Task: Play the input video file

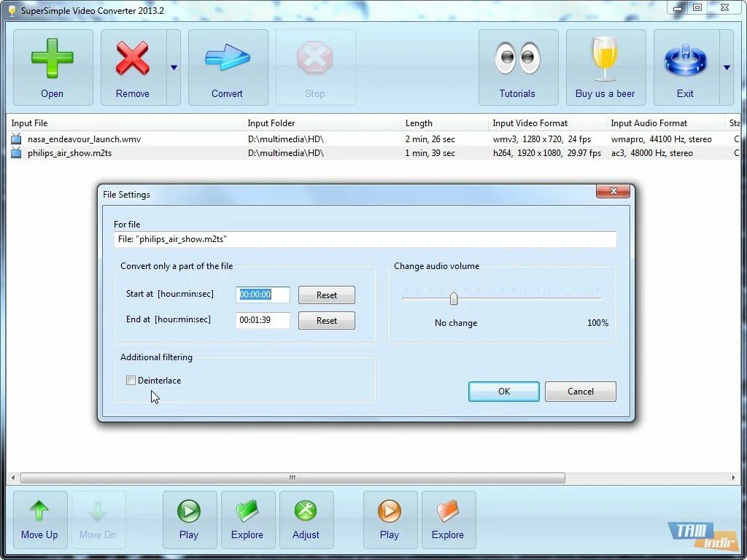Action: click(x=190, y=519)
